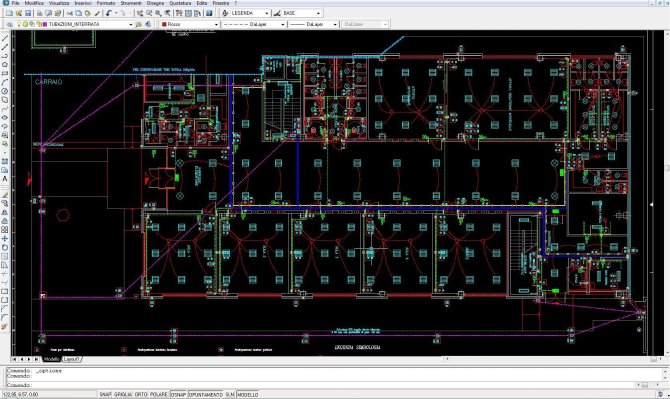Open the Disegna menu
670x399 pixels.
155,3
